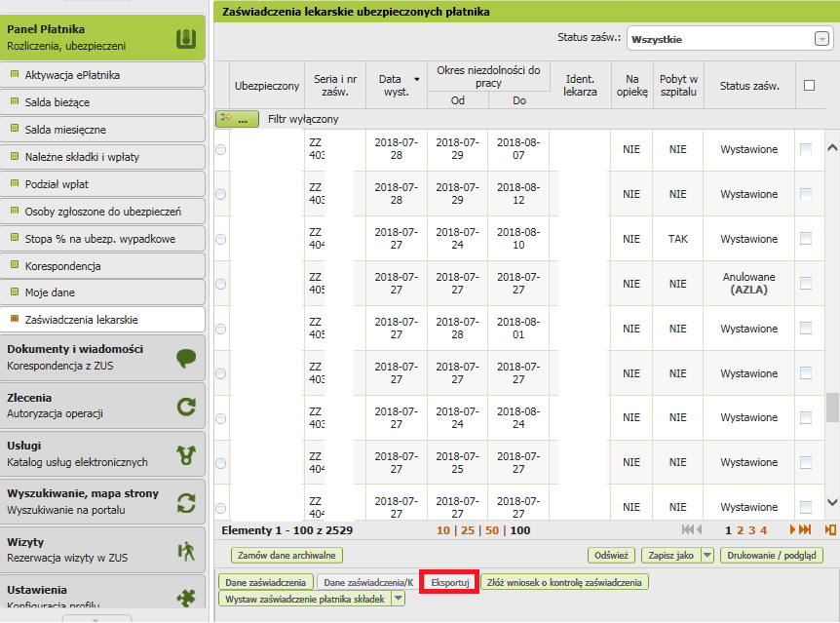
Task: Go to the previous page arrow
Action: (699, 529)
